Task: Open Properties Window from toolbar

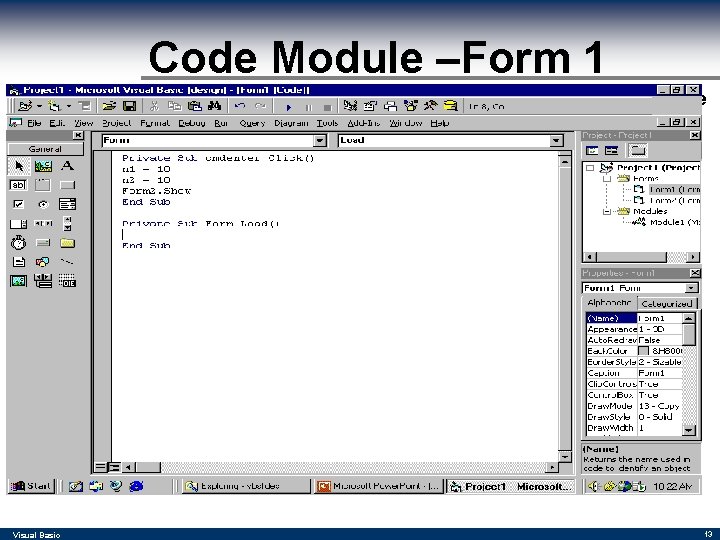Action: click(x=370, y=106)
